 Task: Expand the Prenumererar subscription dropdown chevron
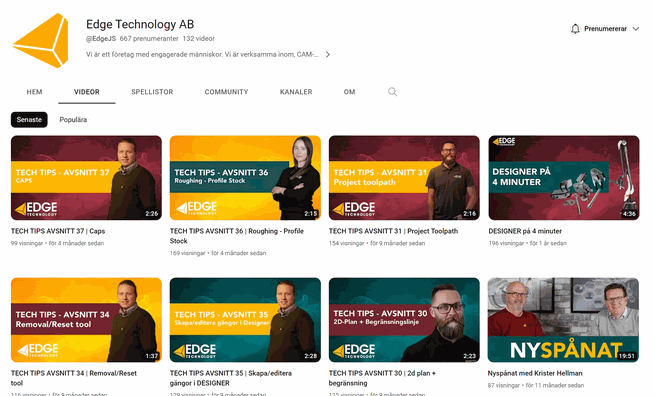[x=636, y=28]
